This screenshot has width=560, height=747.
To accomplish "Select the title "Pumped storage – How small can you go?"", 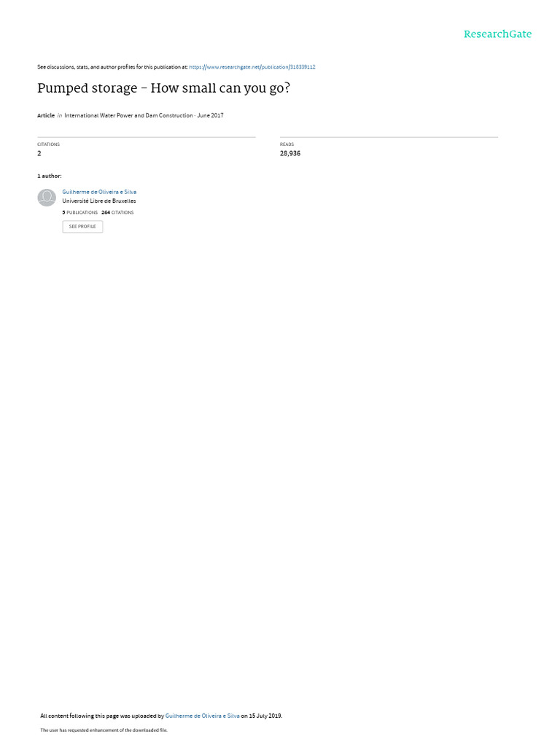I will click(x=164, y=88).
